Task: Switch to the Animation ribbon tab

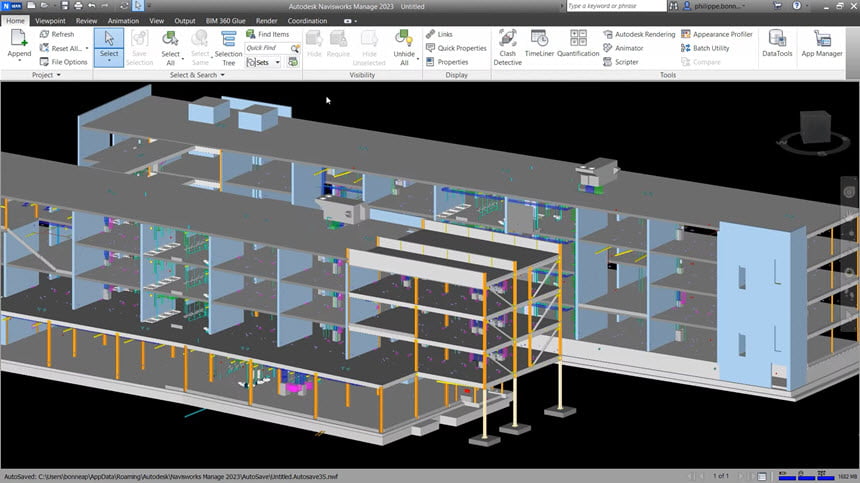Action: [123, 21]
